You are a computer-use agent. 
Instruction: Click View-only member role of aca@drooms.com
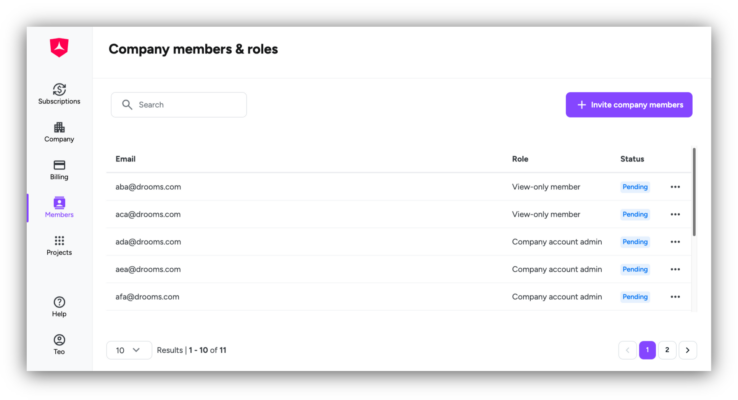[x=546, y=214]
